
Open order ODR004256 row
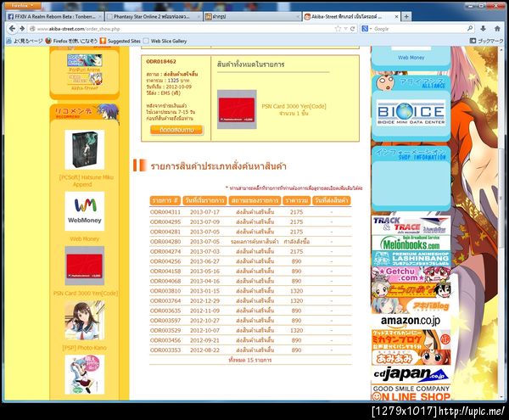pos(250,261)
